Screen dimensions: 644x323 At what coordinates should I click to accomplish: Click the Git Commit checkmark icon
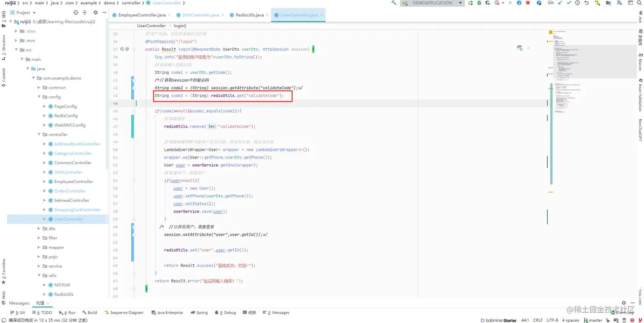[569, 3]
